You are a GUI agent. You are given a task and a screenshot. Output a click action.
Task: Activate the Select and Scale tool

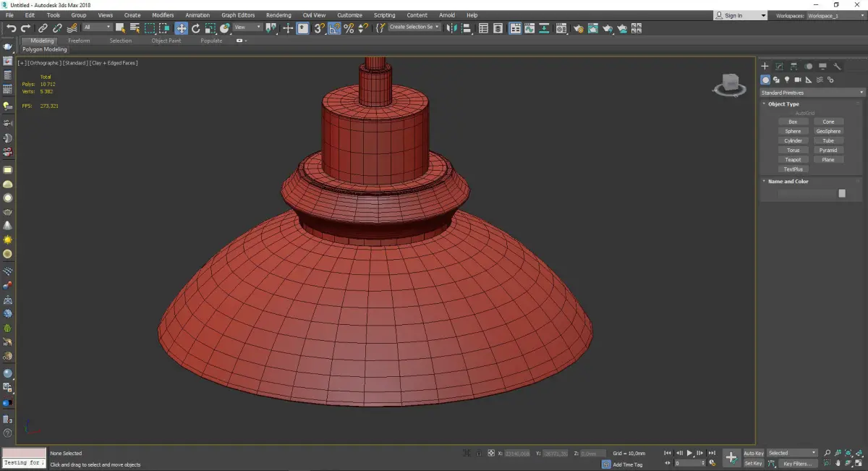[210, 28]
